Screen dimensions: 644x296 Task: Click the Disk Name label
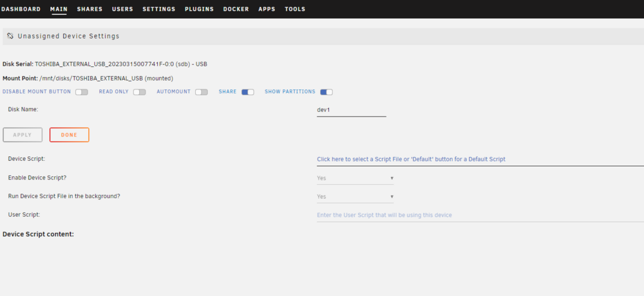tap(23, 109)
